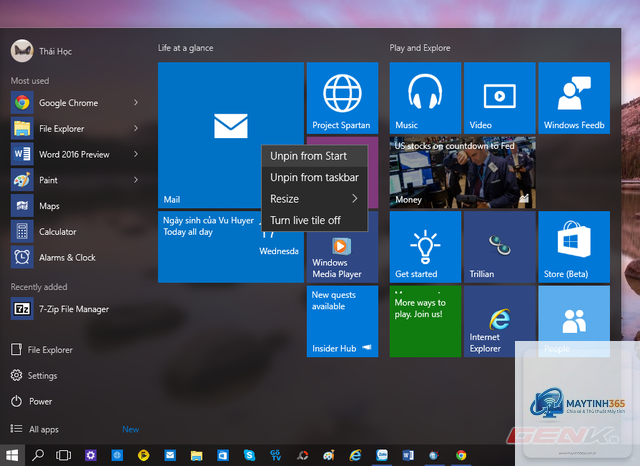Launch Word 2016 Preview
Image resolution: width=640 pixels, height=466 pixels.
click(x=74, y=154)
